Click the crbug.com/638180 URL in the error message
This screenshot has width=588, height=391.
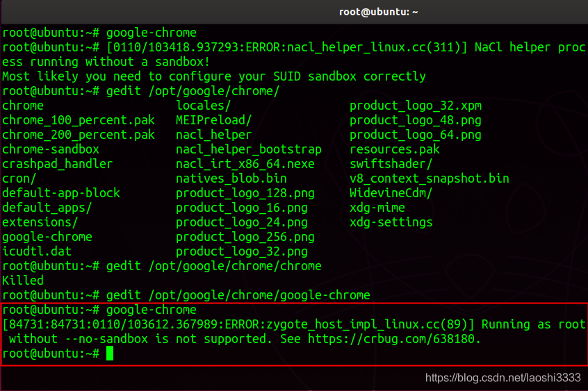[x=394, y=339]
